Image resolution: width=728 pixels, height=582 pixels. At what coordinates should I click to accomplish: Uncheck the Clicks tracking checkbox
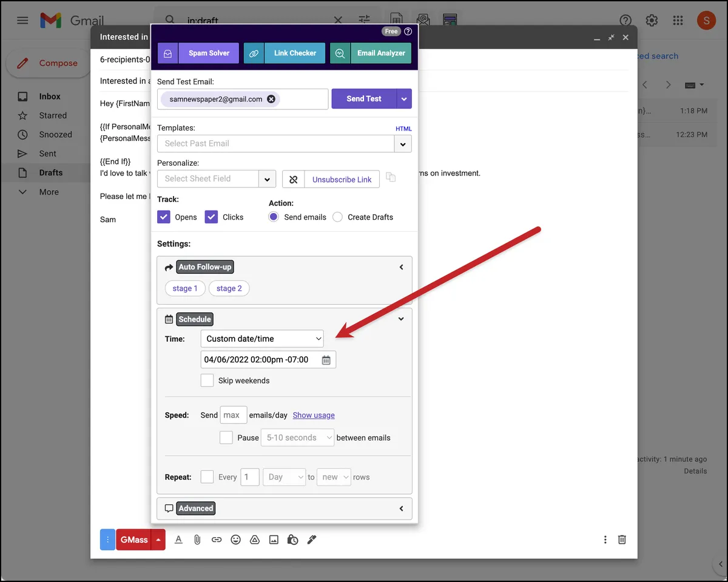(211, 217)
